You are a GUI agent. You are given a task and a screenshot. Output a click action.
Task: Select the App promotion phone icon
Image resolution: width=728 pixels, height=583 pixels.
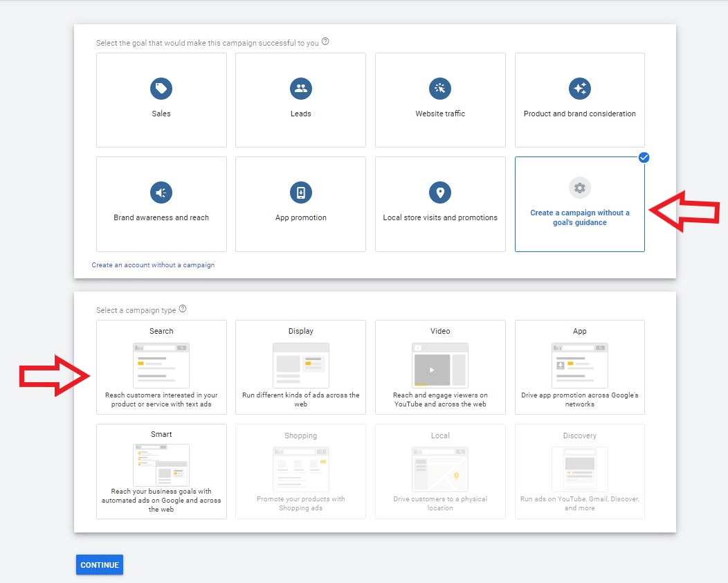(x=300, y=192)
